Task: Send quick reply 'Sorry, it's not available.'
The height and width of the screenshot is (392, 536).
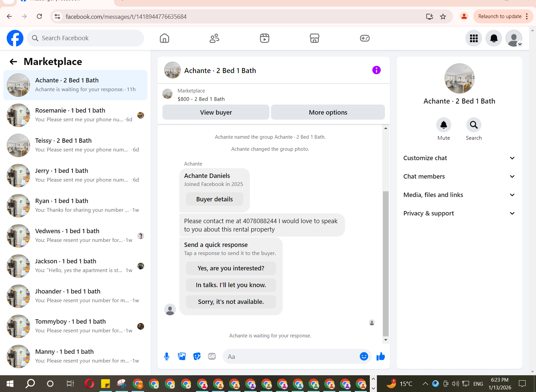Action: coord(231,302)
